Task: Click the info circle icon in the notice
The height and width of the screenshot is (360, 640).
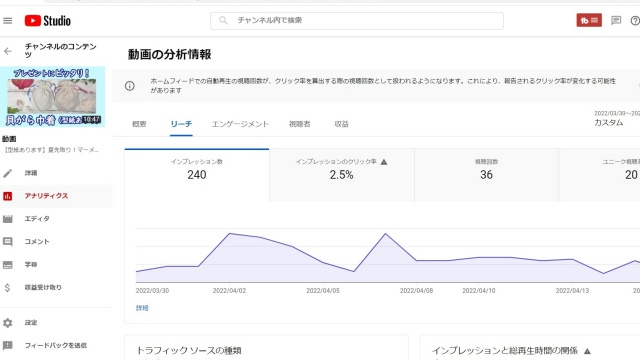Action: [130, 86]
